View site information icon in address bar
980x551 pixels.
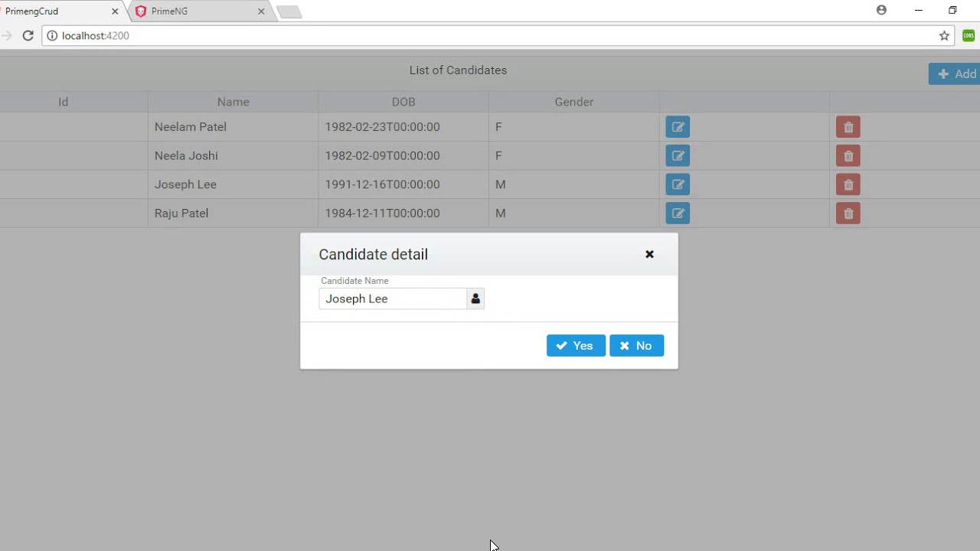tap(52, 35)
